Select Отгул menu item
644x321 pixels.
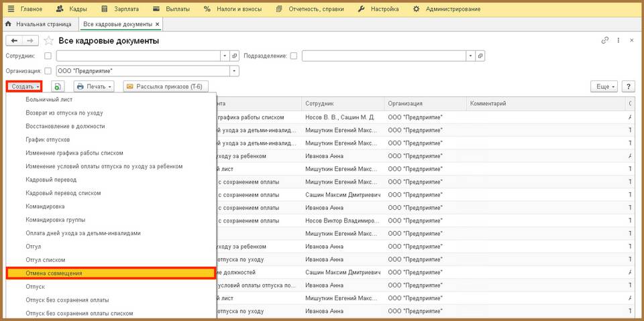pos(111,247)
